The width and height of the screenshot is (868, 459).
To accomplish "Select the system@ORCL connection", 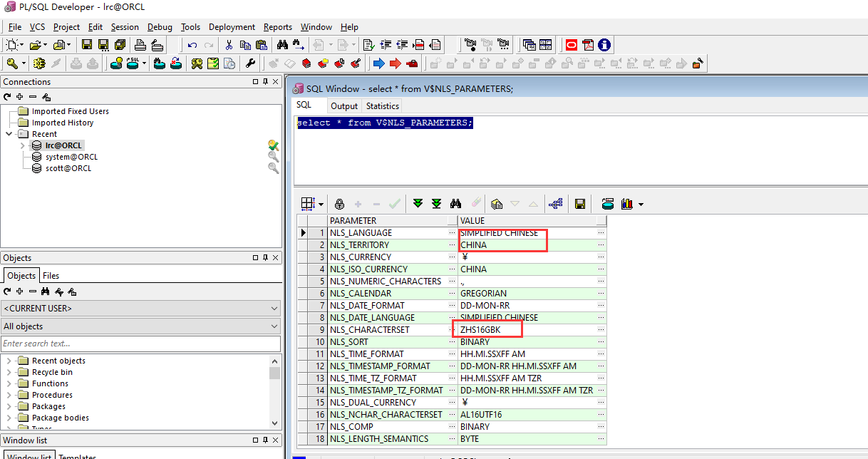I will click(71, 157).
